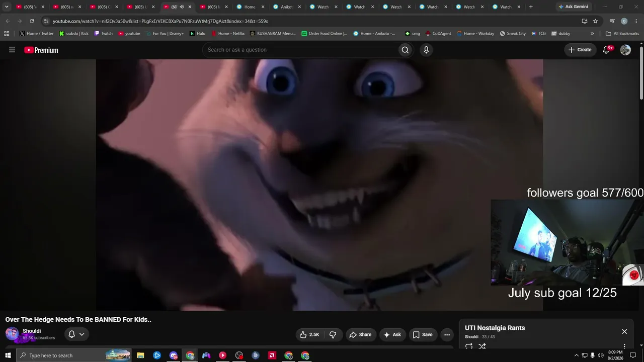Viewport: 644px width, 362px height.
Task: Open the Chrome profile button in the toolbar
Action: (624, 21)
